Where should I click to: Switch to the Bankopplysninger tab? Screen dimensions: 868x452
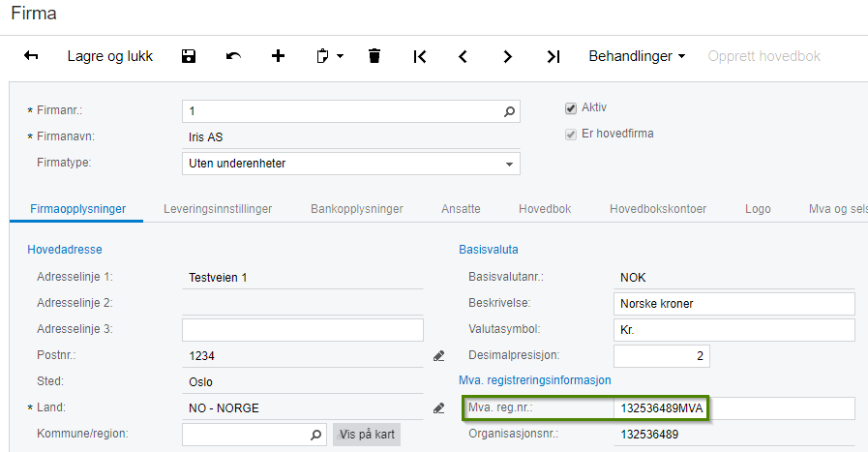[x=356, y=209]
